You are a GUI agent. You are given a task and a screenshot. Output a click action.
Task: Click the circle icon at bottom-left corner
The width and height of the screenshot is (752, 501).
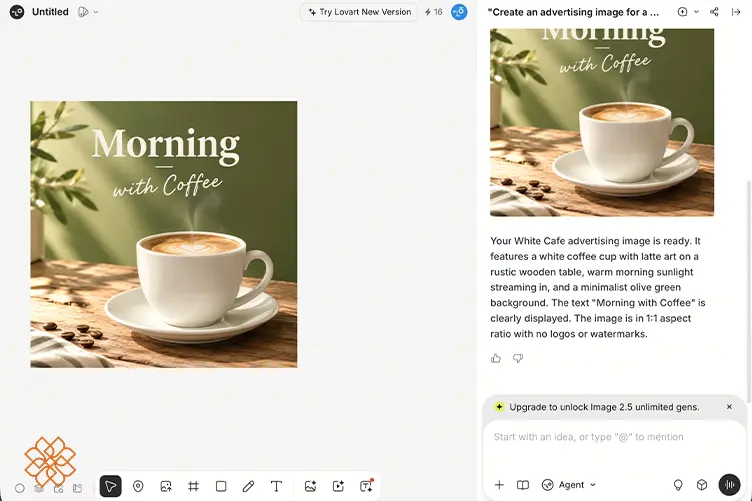[x=20, y=488]
